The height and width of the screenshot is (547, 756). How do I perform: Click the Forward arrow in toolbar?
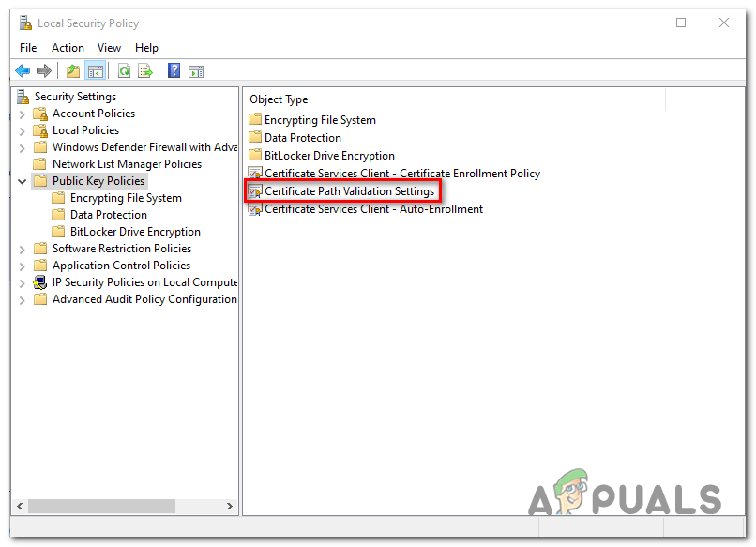[44, 71]
